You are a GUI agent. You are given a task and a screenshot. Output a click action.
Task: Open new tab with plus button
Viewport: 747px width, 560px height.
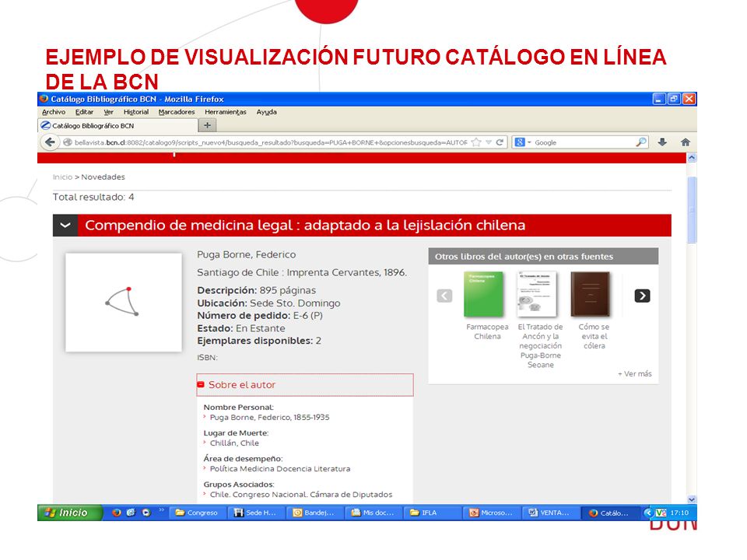tap(207, 125)
